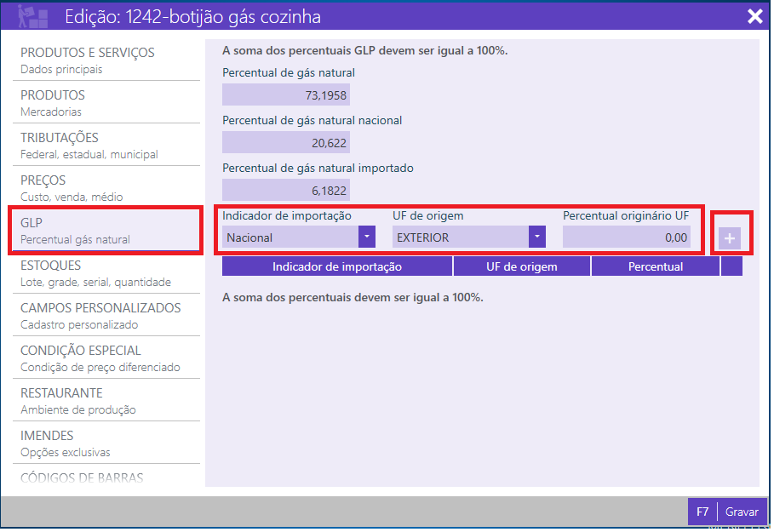Viewport: 774px width, 532px height.
Task: Open the Restaurante section
Action: [x=78, y=401]
